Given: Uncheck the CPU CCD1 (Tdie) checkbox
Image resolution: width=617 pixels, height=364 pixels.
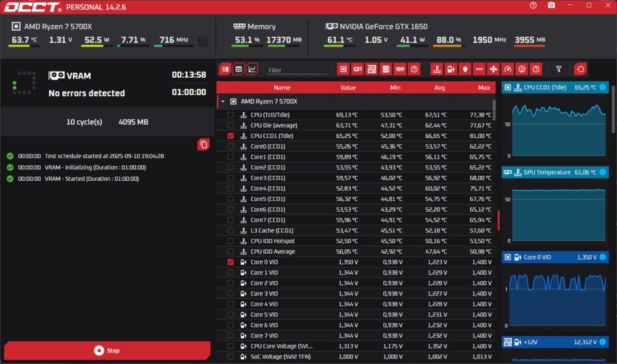Looking at the screenshot, I should tap(231, 136).
